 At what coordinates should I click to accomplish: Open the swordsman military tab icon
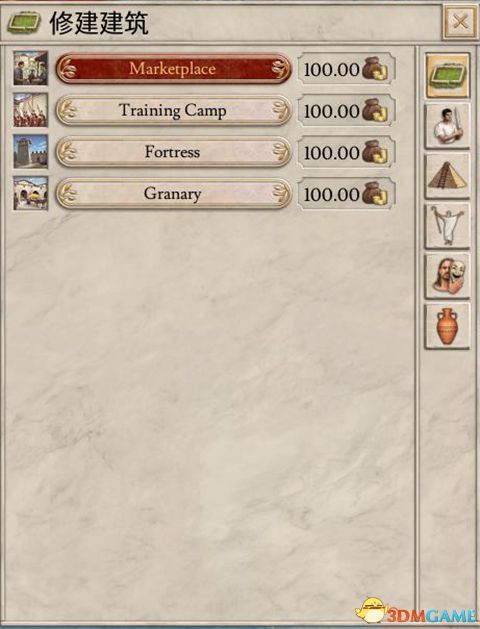coord(447,126)
